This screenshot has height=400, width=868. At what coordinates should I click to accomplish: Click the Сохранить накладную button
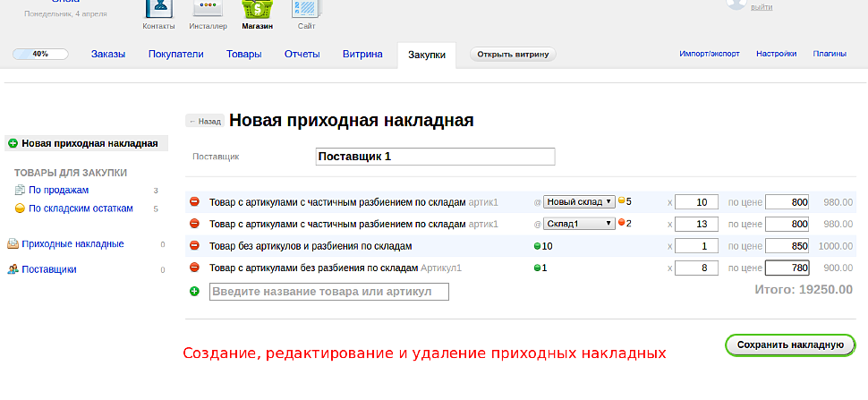[790, 345]
